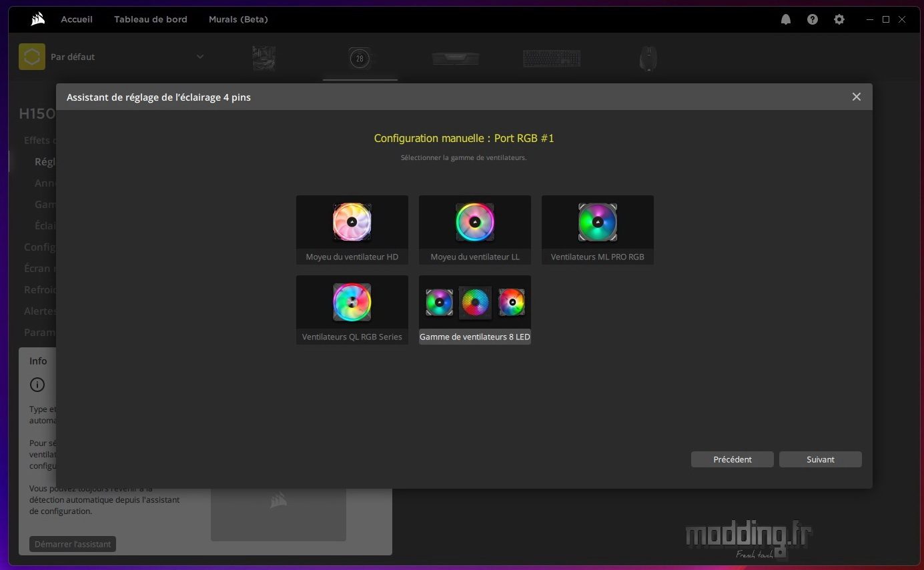Select the keyboard device icon
The image size is (924, 570).
point(552,58)
